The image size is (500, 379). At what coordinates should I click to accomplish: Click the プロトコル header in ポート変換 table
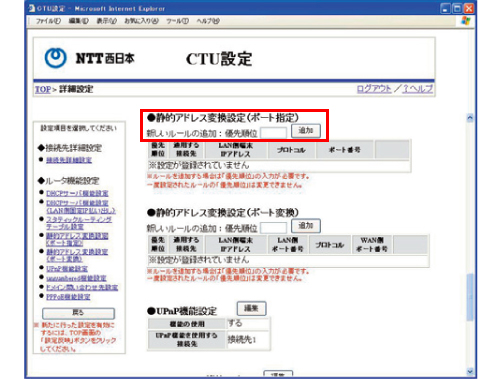tap(330, 244)
